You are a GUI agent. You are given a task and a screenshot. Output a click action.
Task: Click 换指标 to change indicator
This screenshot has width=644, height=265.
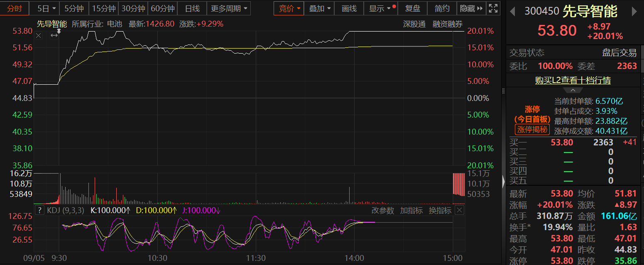click(440, 211)
